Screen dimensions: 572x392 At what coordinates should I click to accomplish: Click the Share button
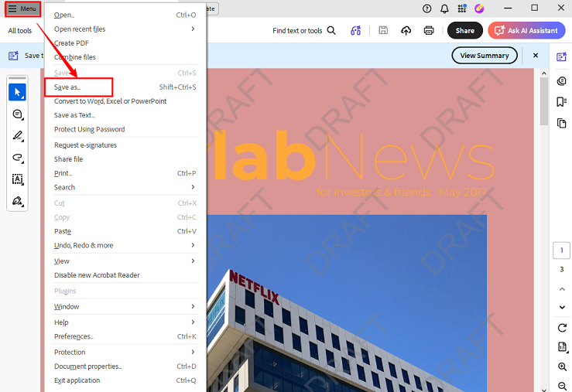464,31
